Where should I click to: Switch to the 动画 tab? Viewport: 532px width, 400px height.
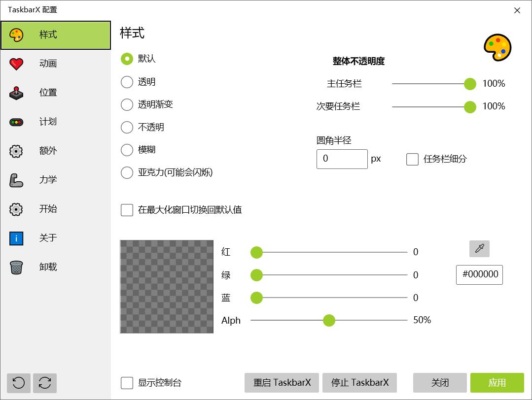(56, 64)
